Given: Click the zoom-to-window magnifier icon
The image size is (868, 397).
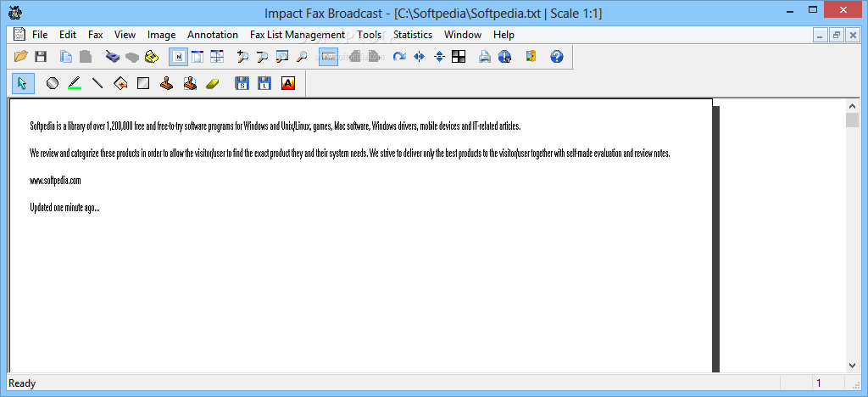Looking at the screenshot, I should 281,57.
